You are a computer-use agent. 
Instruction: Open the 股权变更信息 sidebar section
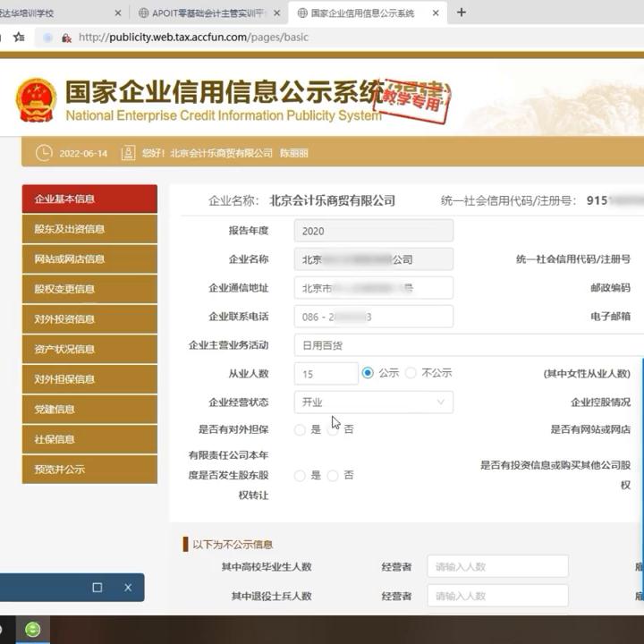point(89,289)
